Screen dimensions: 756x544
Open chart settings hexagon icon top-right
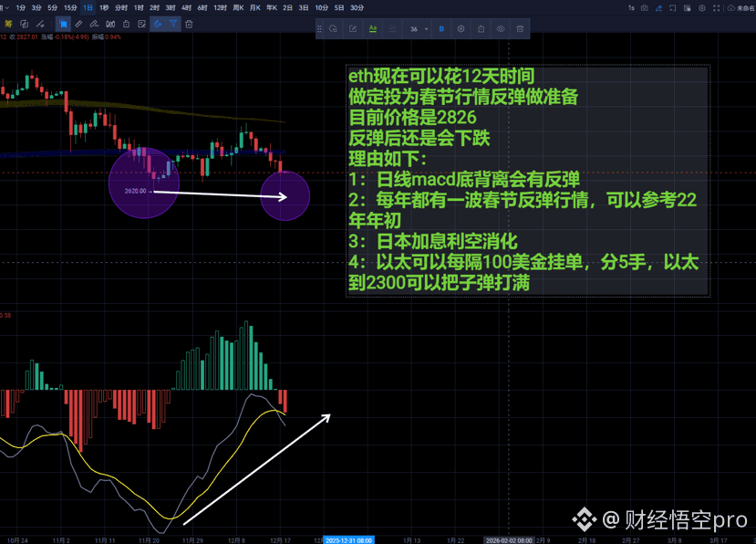[702, 7]
